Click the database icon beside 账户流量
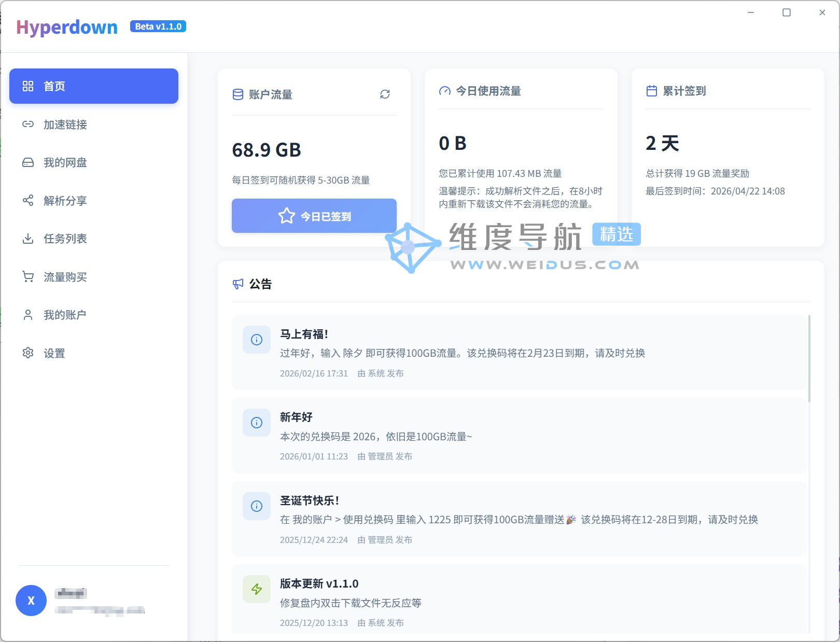840x642 pixels. [237, 94]
